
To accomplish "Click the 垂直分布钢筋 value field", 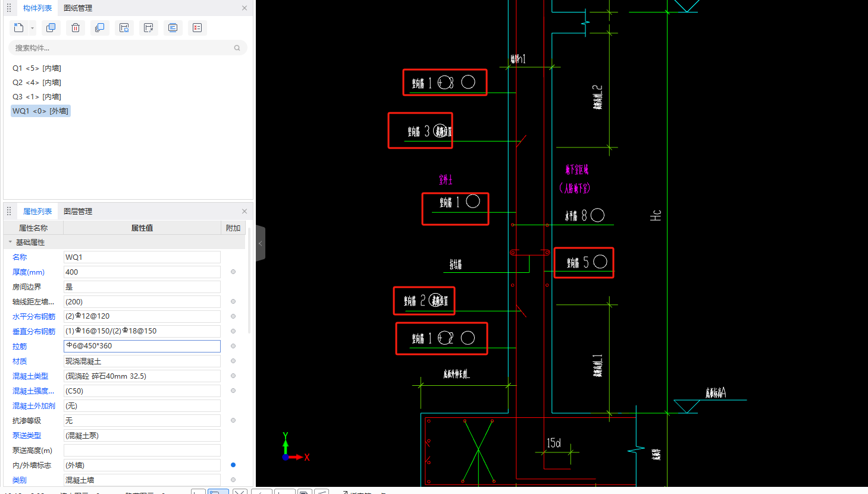I will [142, 331].
